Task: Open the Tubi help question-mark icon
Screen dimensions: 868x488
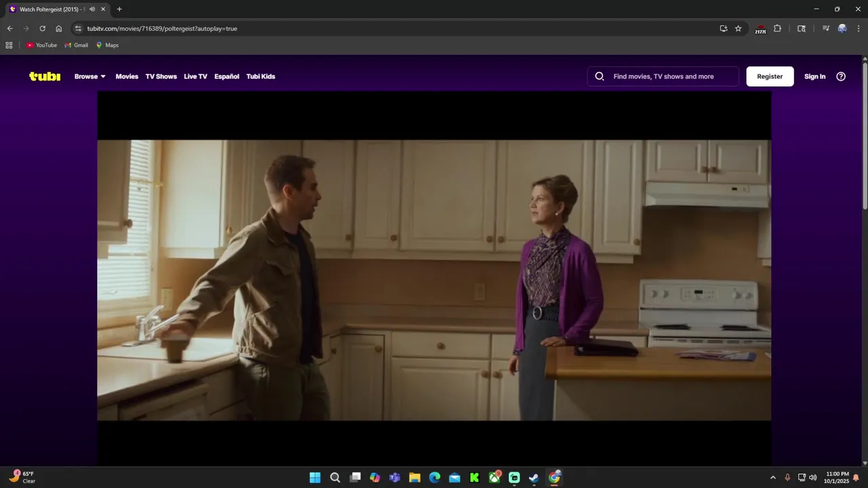Action: pos(841,77)
